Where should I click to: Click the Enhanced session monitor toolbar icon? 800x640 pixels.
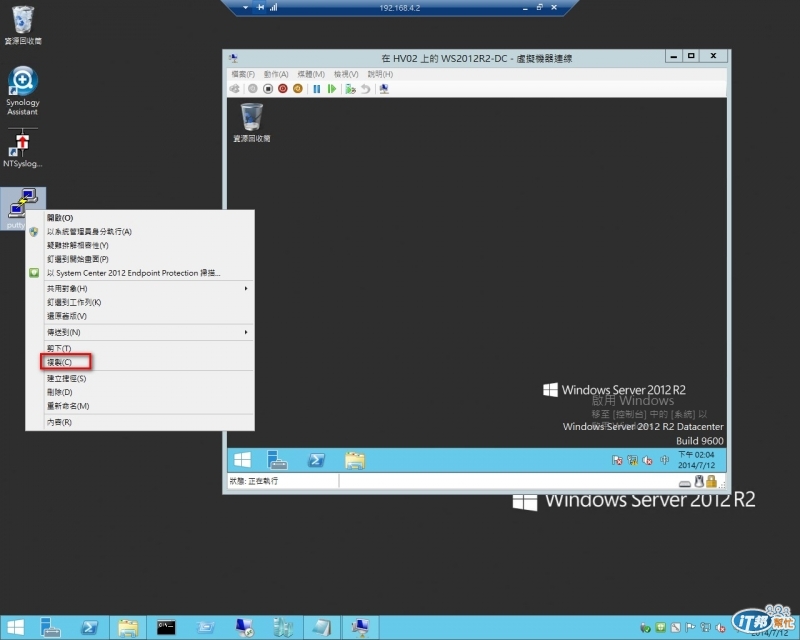[x=384, y=89]
